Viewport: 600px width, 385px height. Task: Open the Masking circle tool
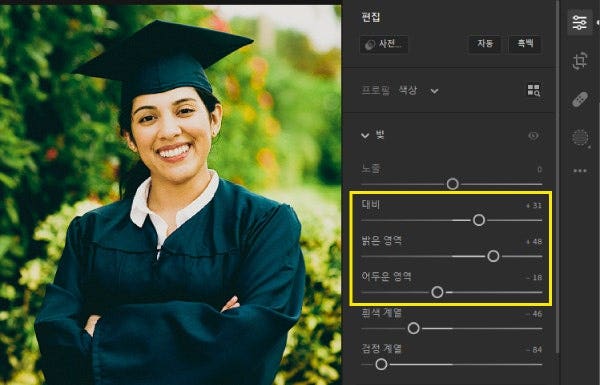[580, 137]
